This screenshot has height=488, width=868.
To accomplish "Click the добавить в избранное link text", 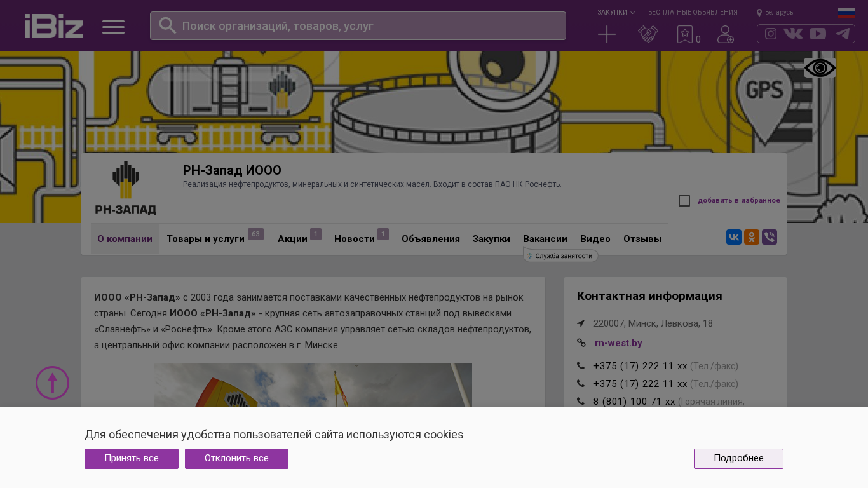I will click(x=739, y=201).
